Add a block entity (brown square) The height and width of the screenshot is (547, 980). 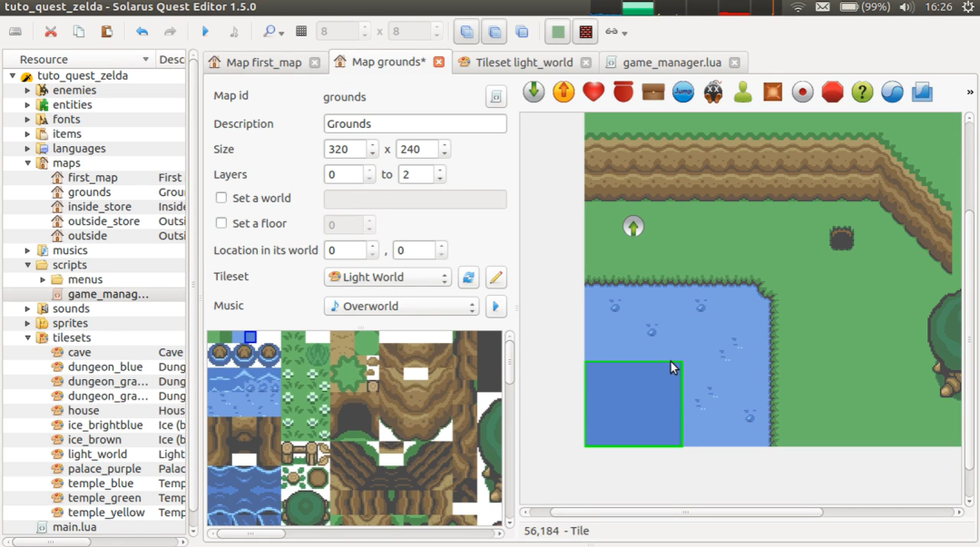pyautogui.click(x=772, y=92)
